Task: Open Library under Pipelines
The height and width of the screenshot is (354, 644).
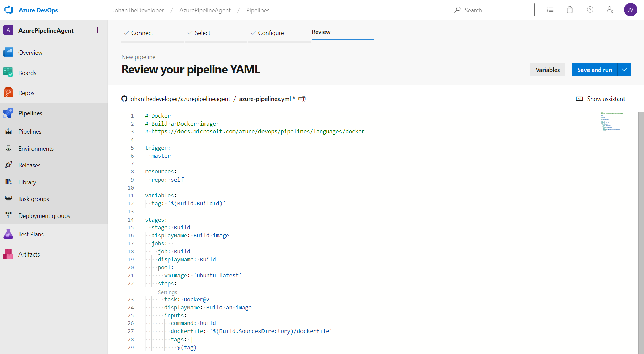Action: coord(54,182)
